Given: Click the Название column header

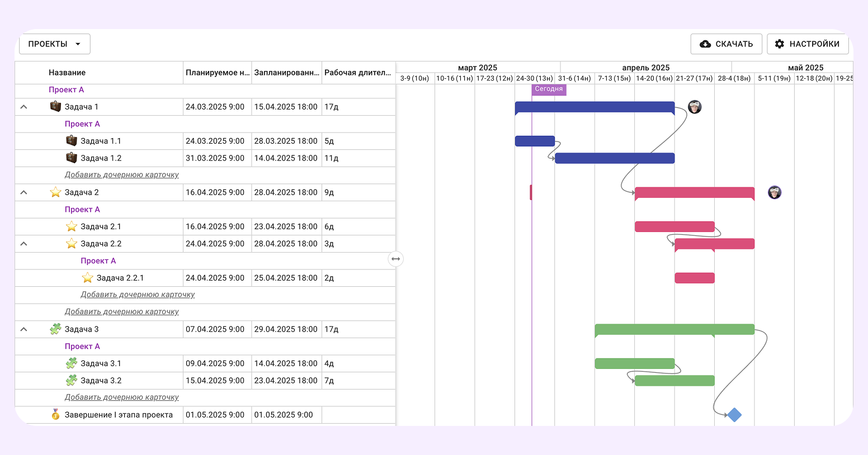Looking at the screenshot, I should [x=67, y=73].
